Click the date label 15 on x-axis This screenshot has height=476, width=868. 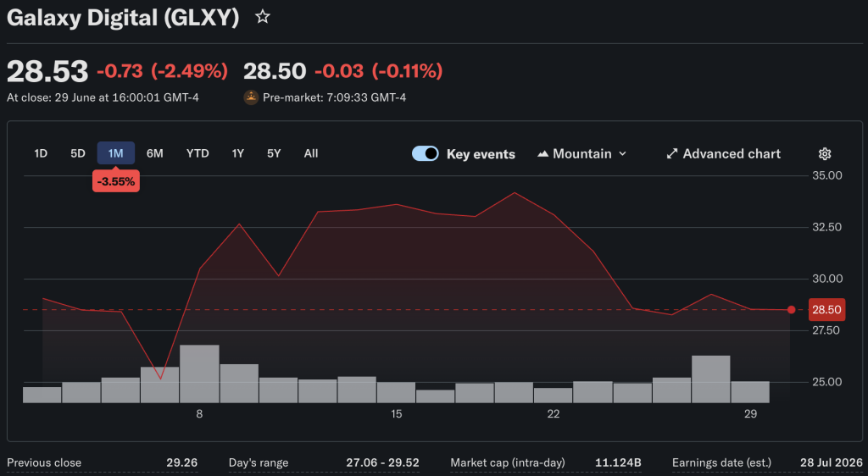(x=396, y=414)
